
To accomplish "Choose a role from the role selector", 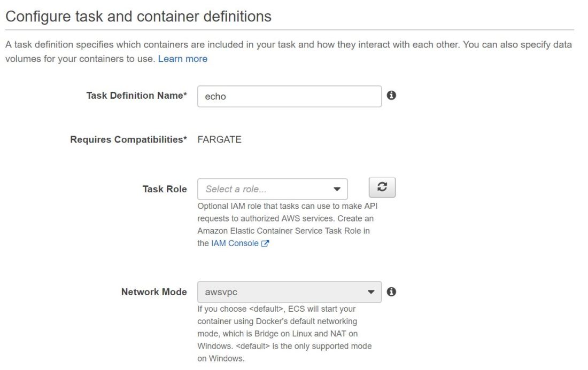I will (274, 188).
